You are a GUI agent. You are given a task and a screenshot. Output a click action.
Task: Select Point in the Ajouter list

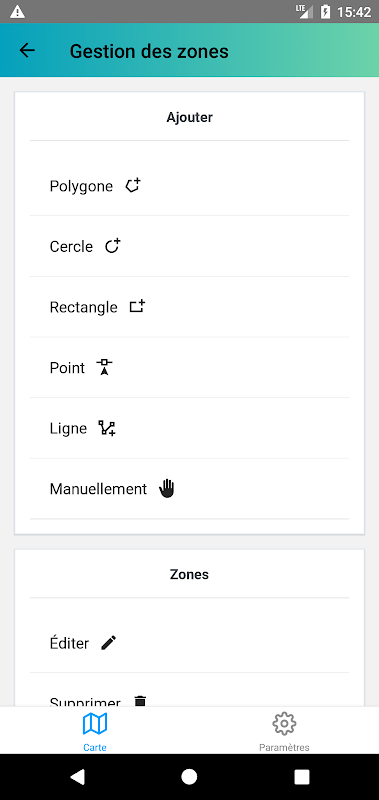[x=189, y=367]
